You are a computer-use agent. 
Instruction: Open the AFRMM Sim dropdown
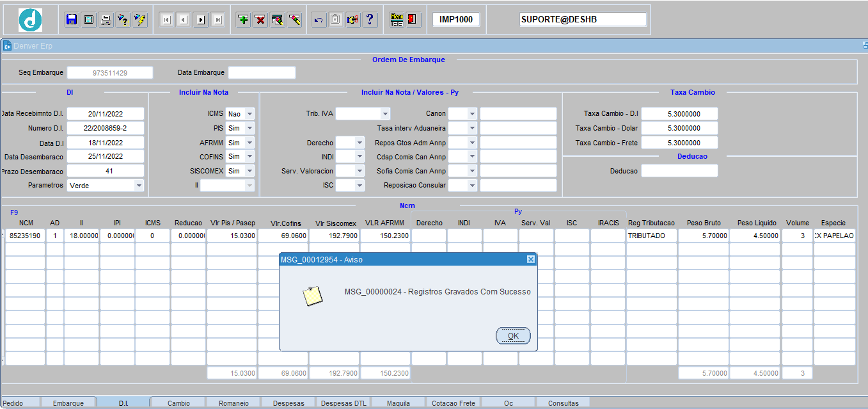(249, 143)
